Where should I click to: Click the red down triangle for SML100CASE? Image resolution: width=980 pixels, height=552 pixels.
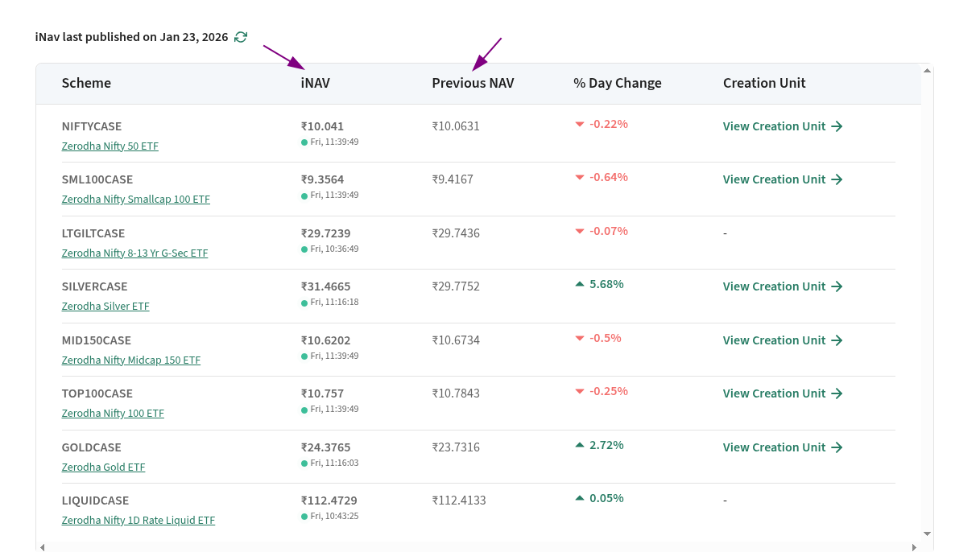pos(579,177)
